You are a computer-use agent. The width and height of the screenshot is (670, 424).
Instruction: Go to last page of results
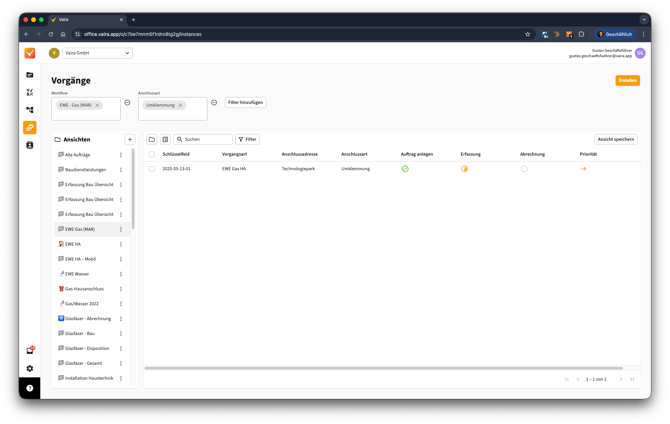click(x=632, y=379)
